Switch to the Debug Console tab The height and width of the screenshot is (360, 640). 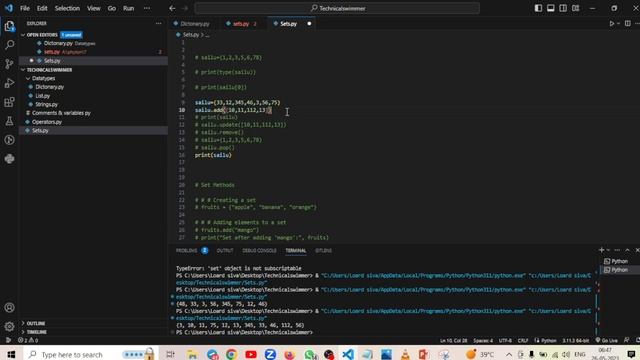click(x=259, y=251)
